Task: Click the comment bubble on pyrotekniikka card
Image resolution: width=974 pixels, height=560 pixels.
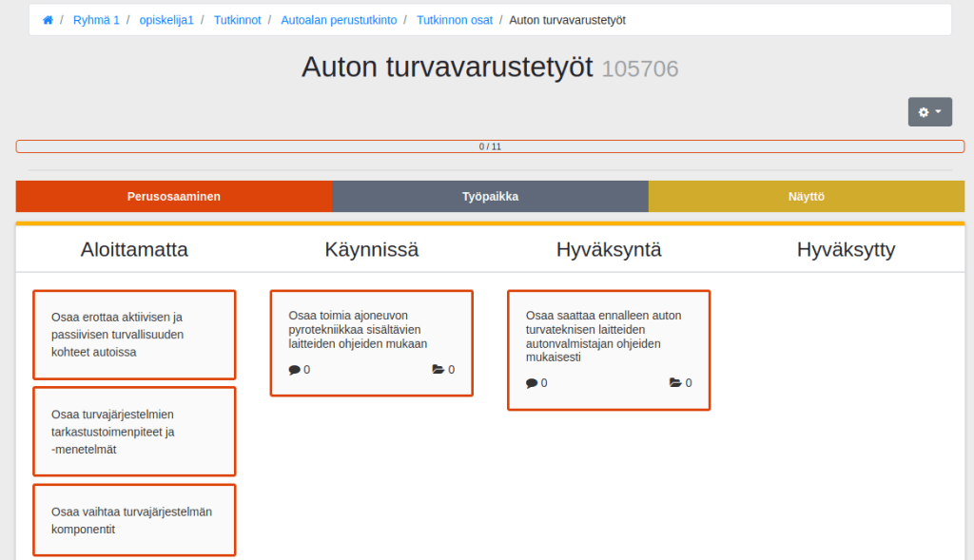Action: [x=296, y=369]
